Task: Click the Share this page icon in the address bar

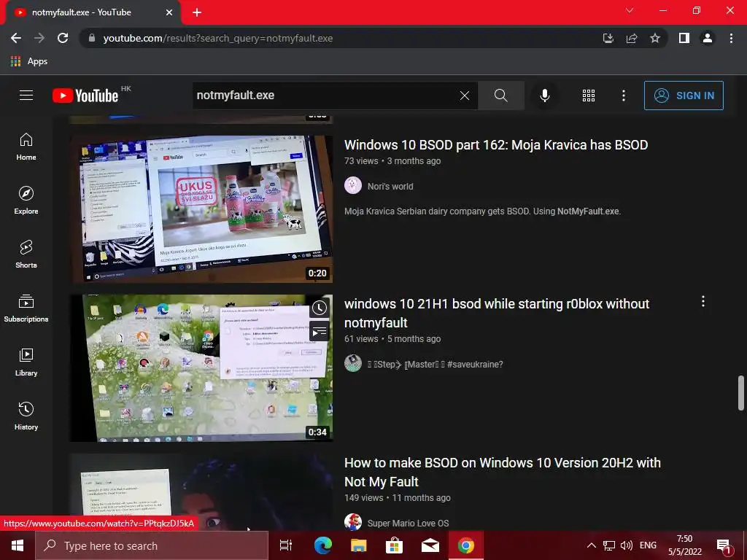Action: coord(632,38)
